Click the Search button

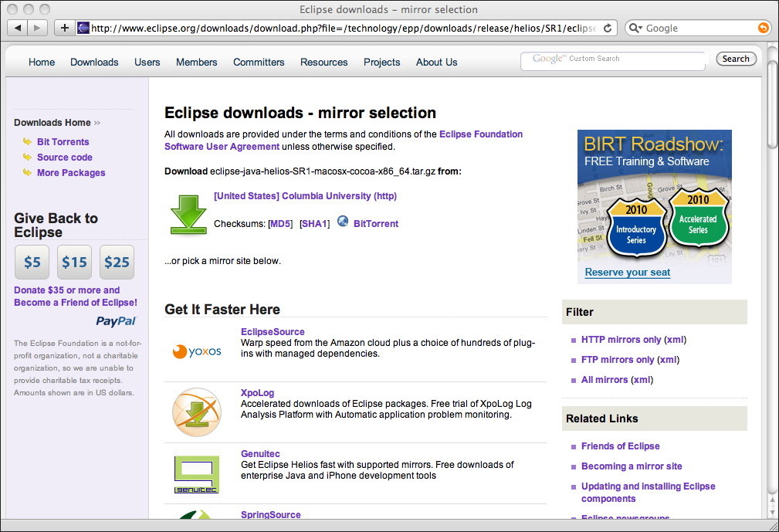click(x=736, y=59)
